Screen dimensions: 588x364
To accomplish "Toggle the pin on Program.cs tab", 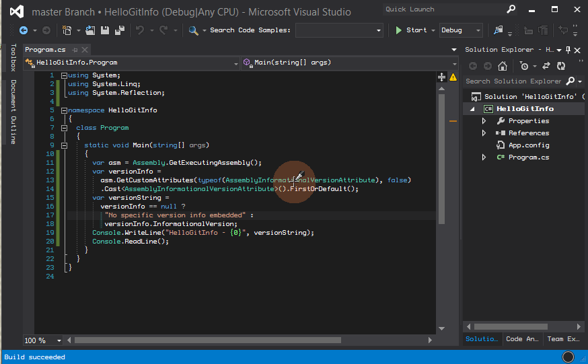I will coord(75,50).
